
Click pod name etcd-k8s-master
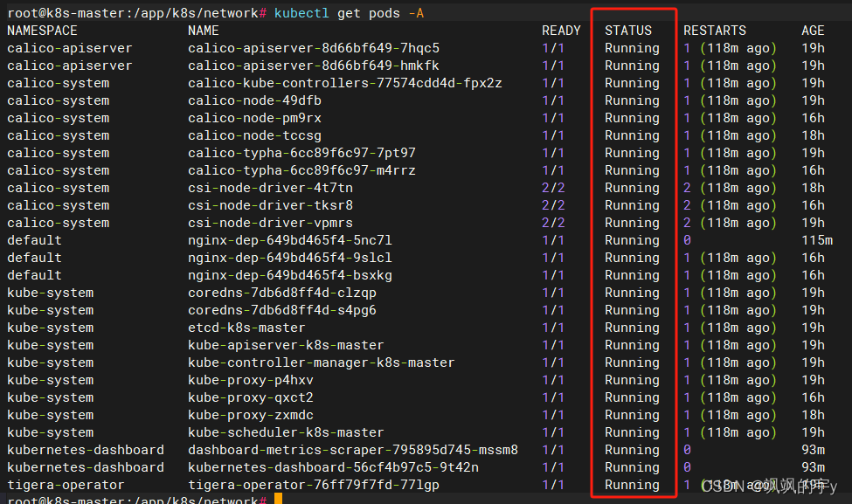pos(246,328)
